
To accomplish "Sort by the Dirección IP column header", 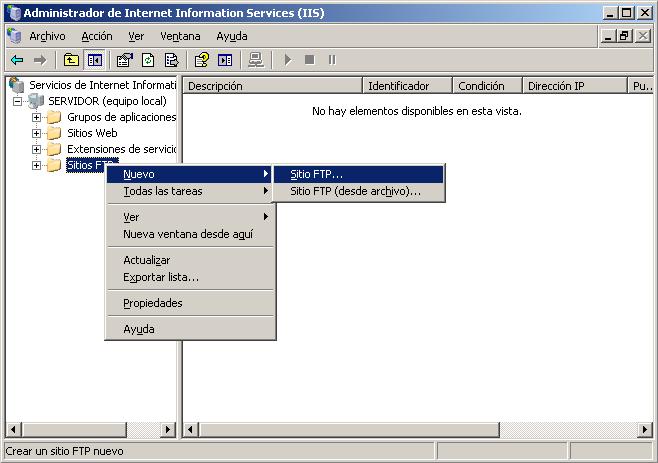I will 574,86.
